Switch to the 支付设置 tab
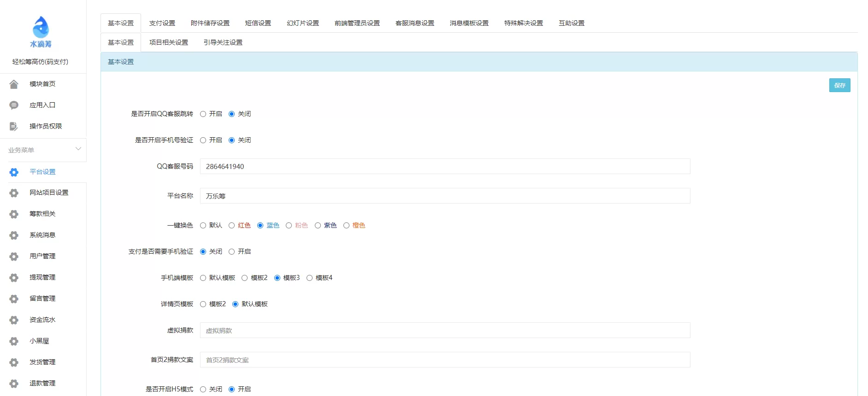This screenshot has width=868, height=396. tap(162, 23)
